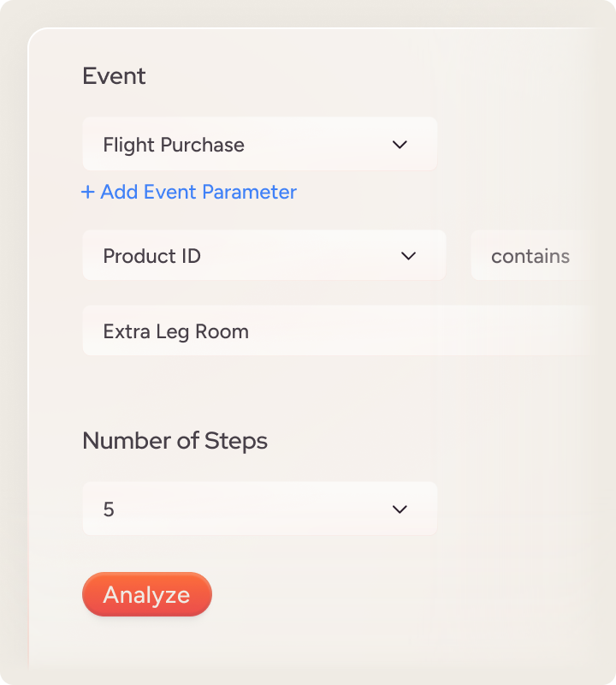Select the "Flight Purchase" value text

click(x=174, y=145)
